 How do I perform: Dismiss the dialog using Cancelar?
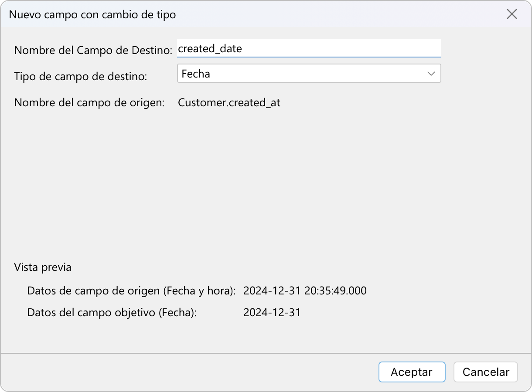click(486, 372)
